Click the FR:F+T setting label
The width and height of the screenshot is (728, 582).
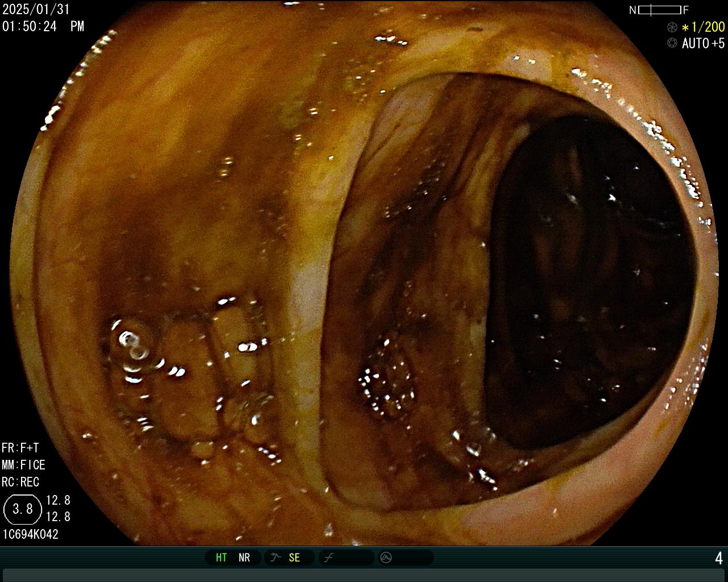pyautogui.click(x=20, y=448)
